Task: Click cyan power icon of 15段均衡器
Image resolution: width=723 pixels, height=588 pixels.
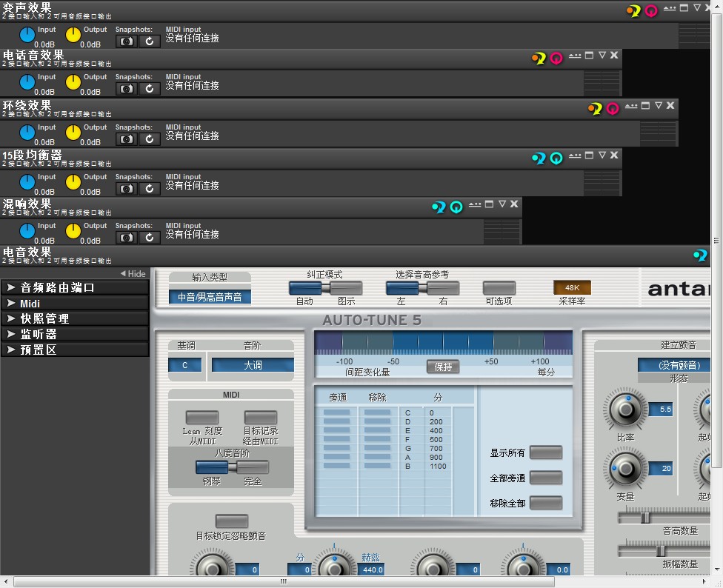Action: [x=556, y=158]
